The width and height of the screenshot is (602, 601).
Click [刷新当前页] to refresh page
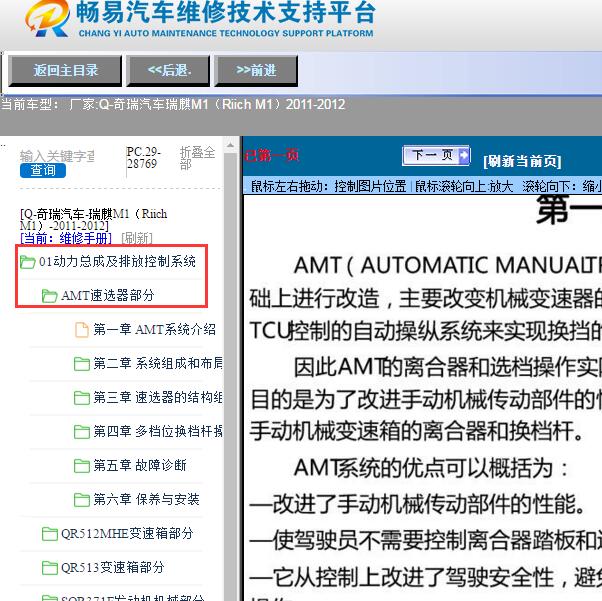pos(523,161)
